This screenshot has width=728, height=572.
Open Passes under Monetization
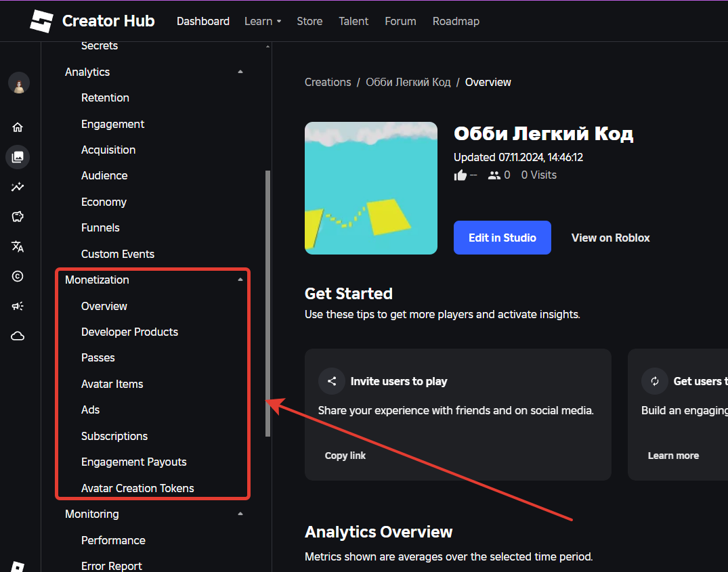(98, 357)
